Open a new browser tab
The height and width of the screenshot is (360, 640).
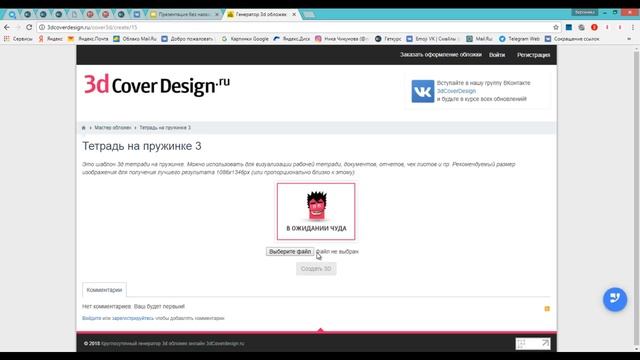coord(309,15)
